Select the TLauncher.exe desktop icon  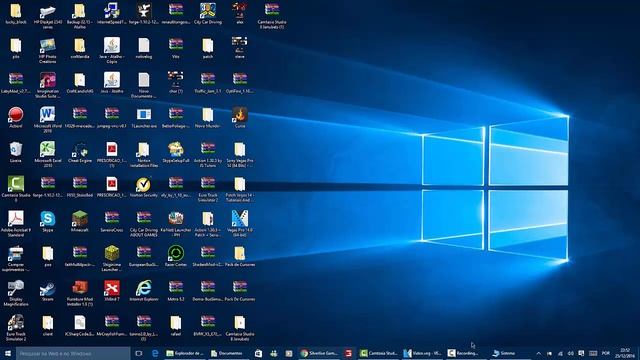144,114
